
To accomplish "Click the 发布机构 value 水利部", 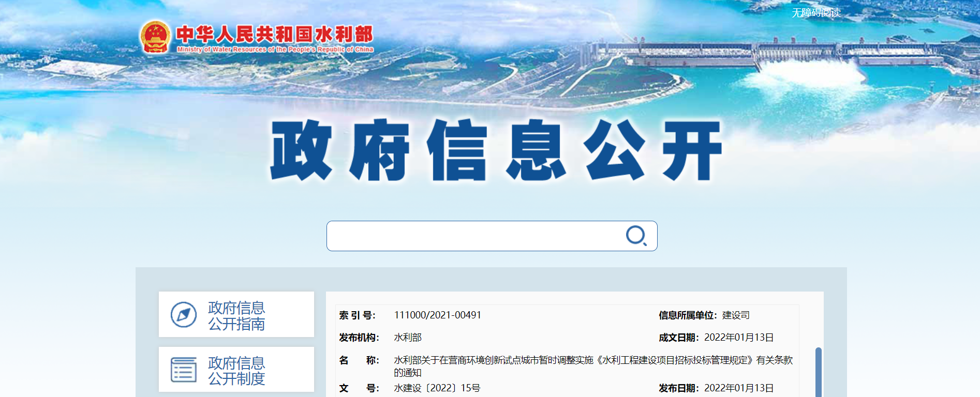I will pyautogui.click(x=408, y=338).
